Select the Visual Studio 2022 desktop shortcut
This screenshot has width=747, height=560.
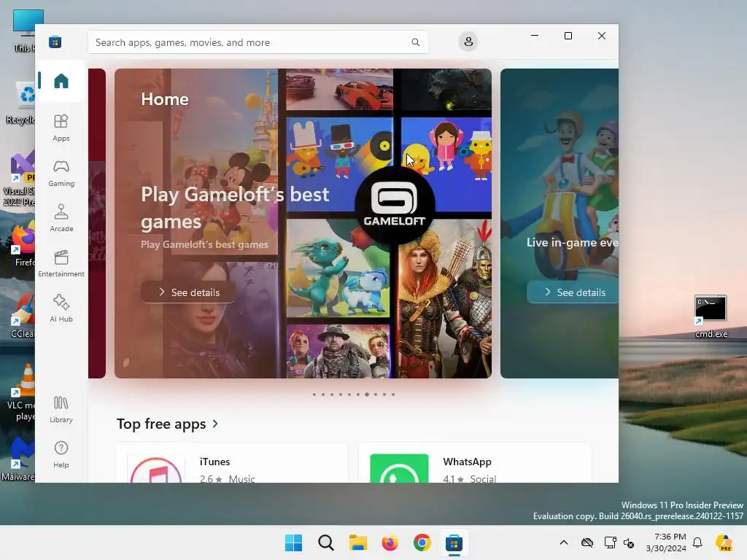[19, 179]
